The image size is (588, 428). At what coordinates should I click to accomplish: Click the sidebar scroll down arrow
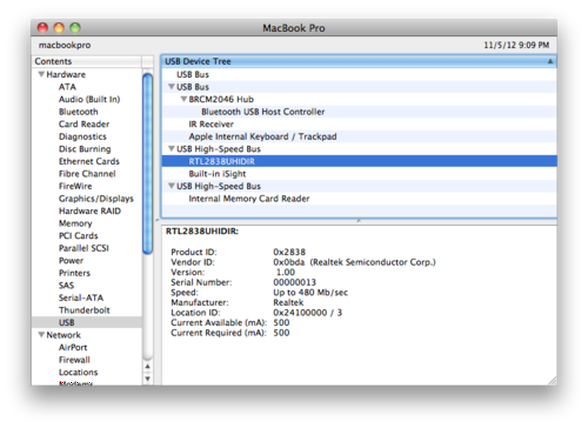148,378
